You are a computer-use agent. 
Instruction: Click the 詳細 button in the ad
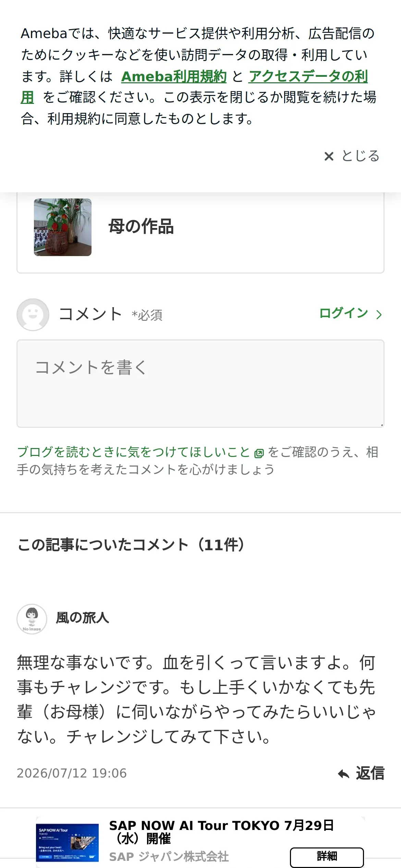[327, 858]
